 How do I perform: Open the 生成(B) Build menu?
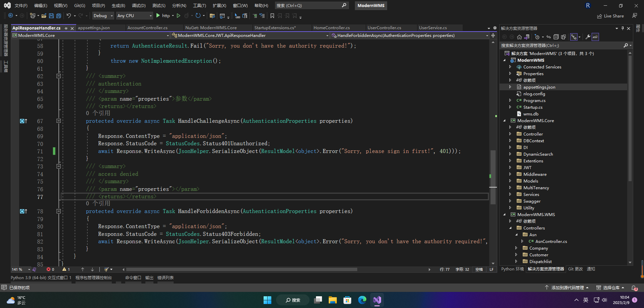pyautogui.click(x=118, y=6)
